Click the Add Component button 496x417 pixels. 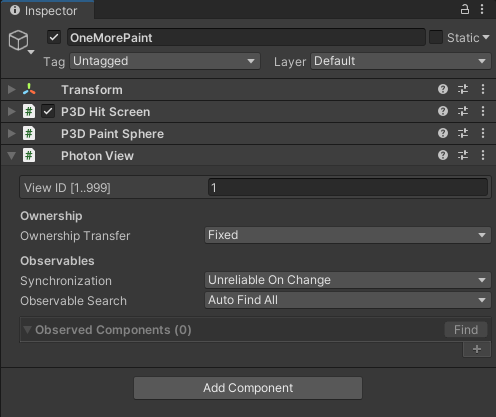click(x=248, y=388)
